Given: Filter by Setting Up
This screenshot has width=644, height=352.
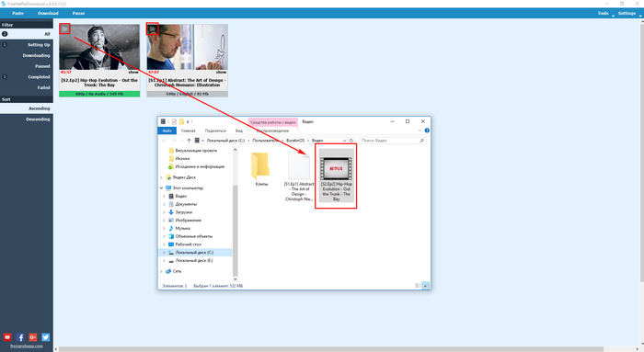Looking at the screenshot, I should (x=27, y=45).
